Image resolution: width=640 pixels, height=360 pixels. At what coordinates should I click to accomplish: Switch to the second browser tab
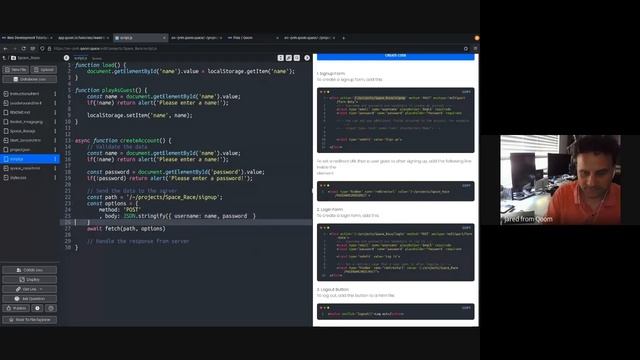coord(83,38)
